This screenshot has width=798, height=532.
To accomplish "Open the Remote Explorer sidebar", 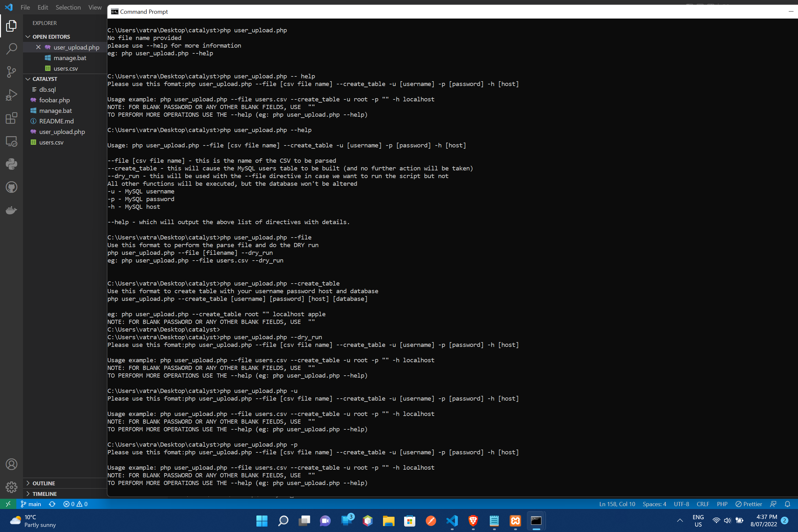I will click(12, 142).
